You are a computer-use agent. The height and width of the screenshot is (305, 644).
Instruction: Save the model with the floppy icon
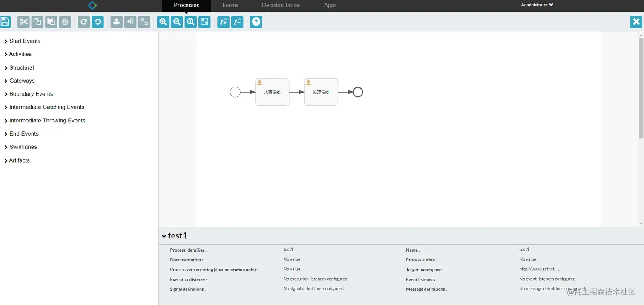[x=5, y=22]
